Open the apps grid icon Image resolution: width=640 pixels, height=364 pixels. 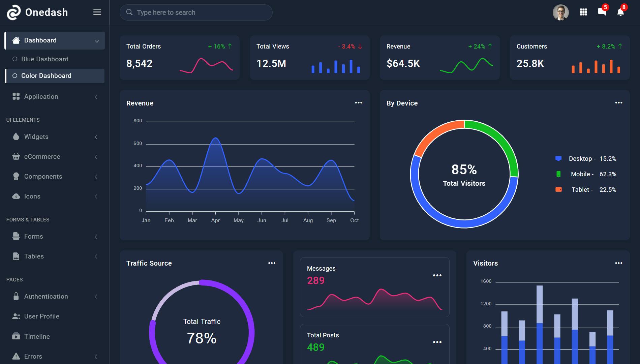(583, 12)
